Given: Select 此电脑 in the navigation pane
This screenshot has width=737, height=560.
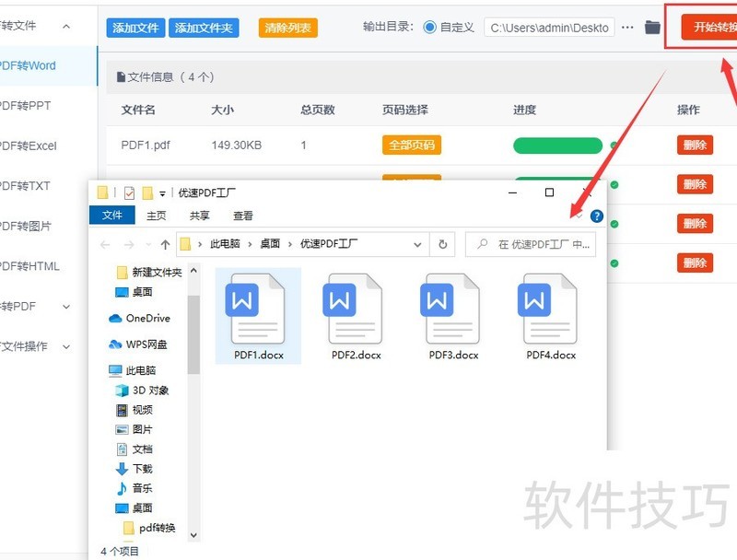Looking at the screenshot, I should pyautogui.click(x=132, y=370).
